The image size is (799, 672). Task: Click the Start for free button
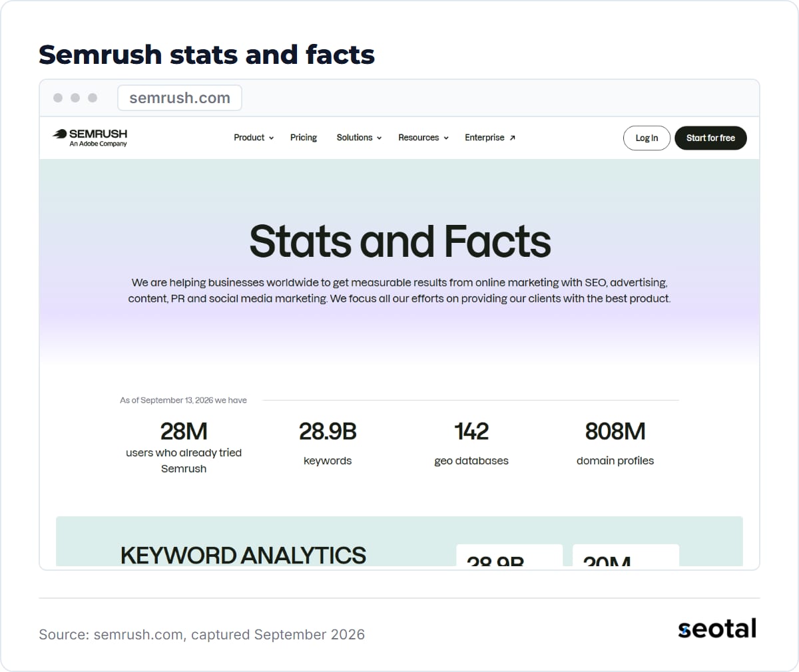click(x=710, y=138)
